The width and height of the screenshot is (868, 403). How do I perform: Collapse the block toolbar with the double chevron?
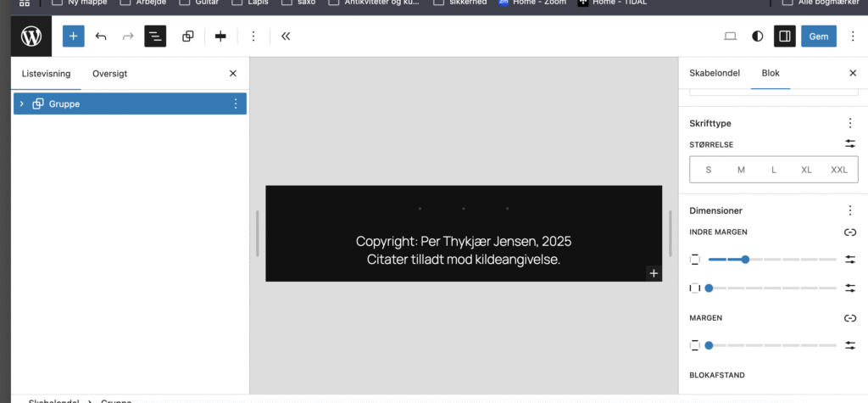pyautogui.click(x=286, y=36)
